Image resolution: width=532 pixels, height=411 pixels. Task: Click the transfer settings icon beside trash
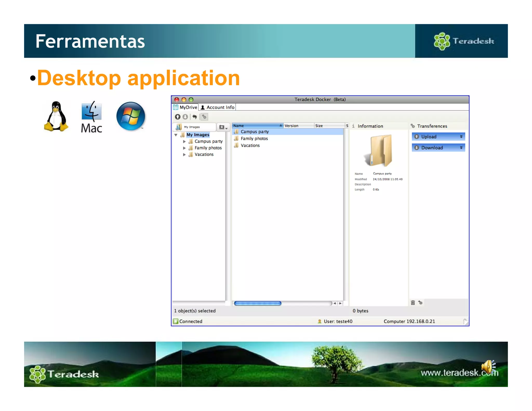[x=420, y=303]
